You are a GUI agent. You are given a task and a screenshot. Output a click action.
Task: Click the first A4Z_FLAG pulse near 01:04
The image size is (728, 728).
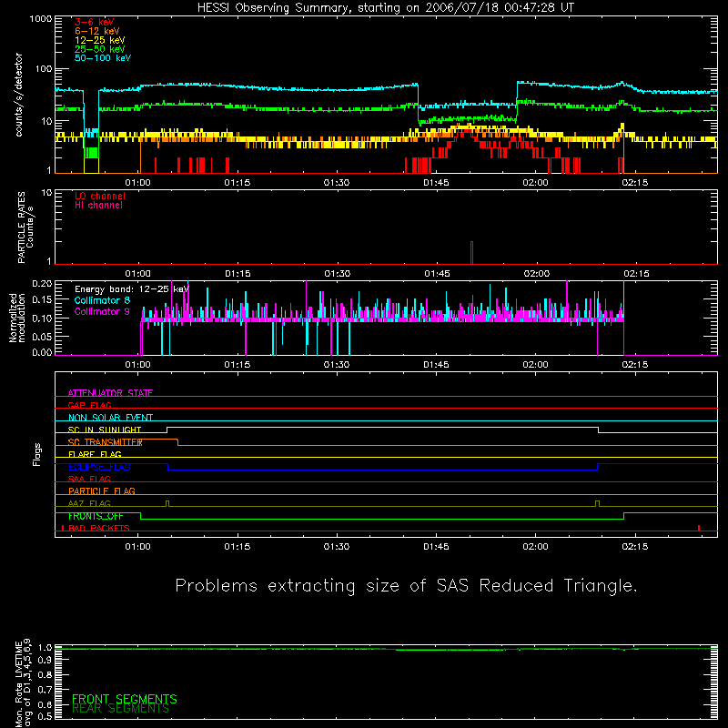coord(167,503)
